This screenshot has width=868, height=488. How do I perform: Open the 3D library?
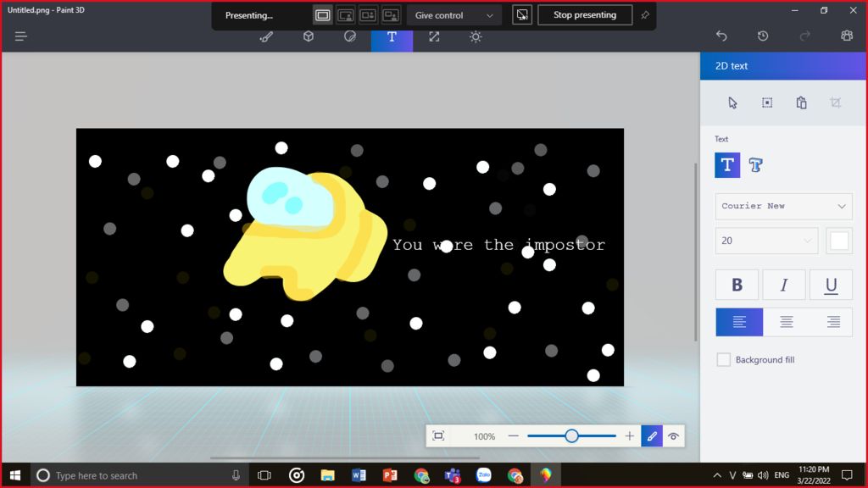(x=847, y=36)
